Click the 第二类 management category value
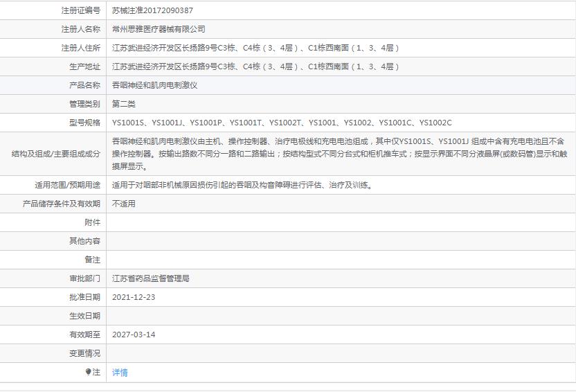Image resolution: width=576 pixels, height=392 pixels. tap(124, 104)
